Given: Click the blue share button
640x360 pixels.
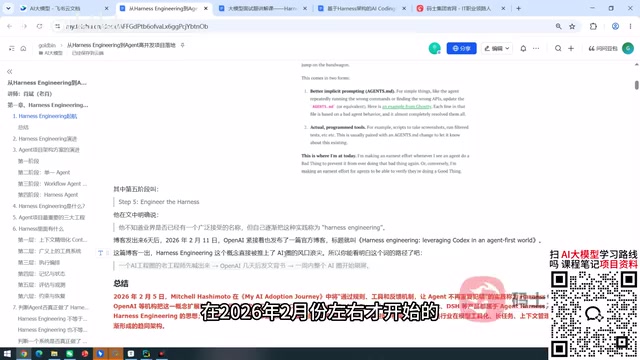Looking at the screenshot, I should click(x=461, y=48).
